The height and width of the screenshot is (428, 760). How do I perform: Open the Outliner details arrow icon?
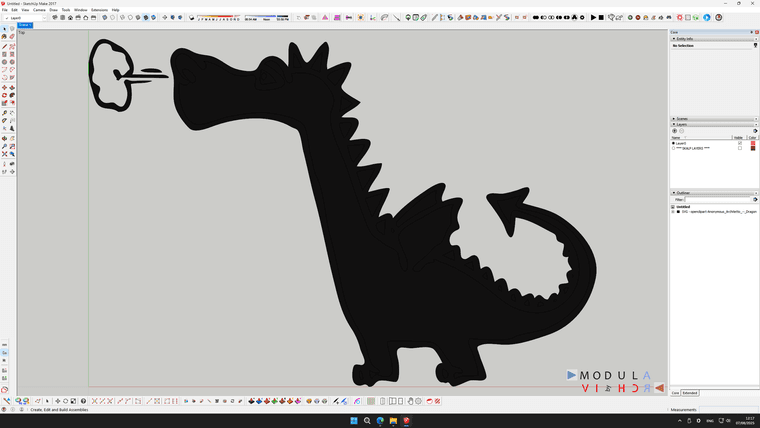pos(755,199)
